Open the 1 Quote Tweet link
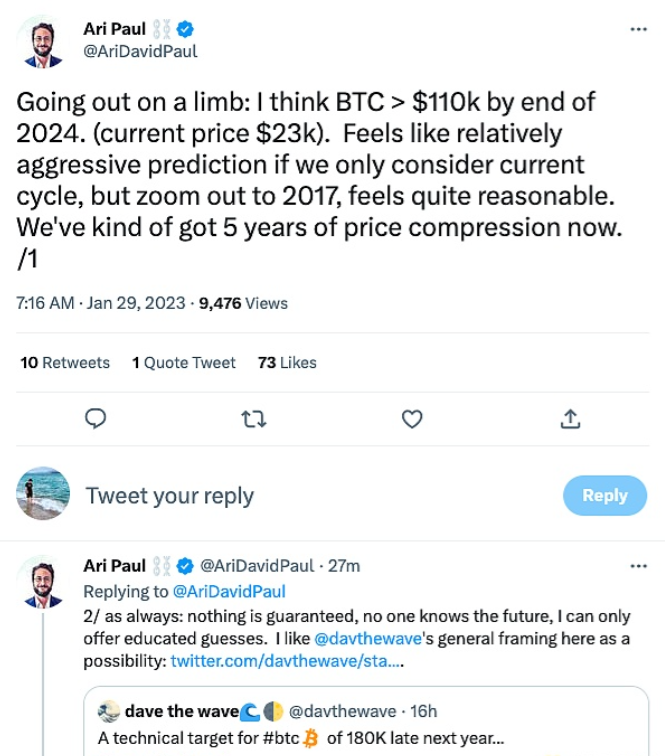The height and width of the screenshot is (756, 665). tap(184, 363)
